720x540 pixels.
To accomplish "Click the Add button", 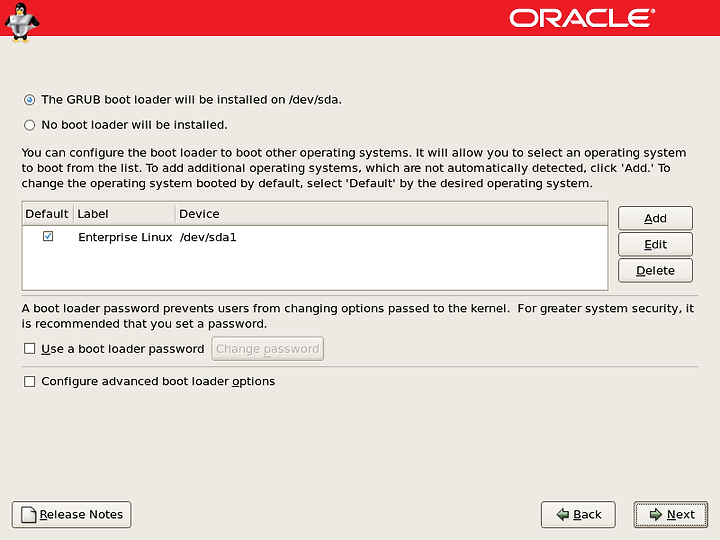I will [655, 218].
